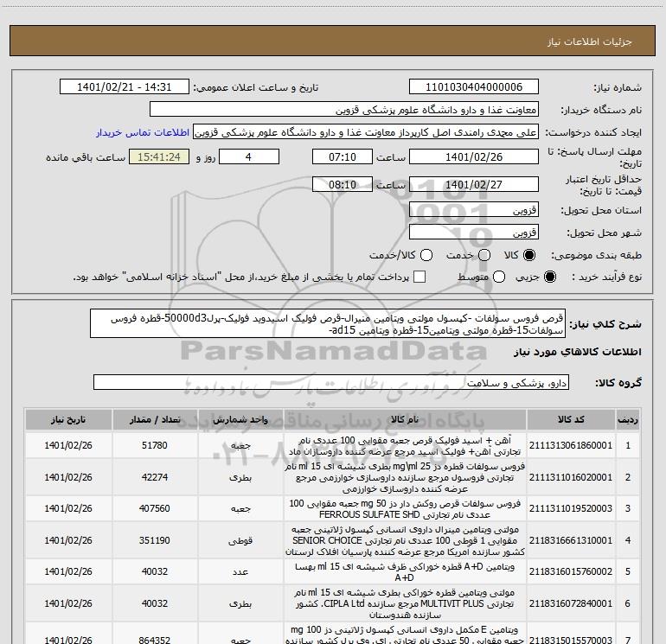Click item code 2118315015570003 in row 7
This screenshot has width=666, height=644.
tap(571, 639)
